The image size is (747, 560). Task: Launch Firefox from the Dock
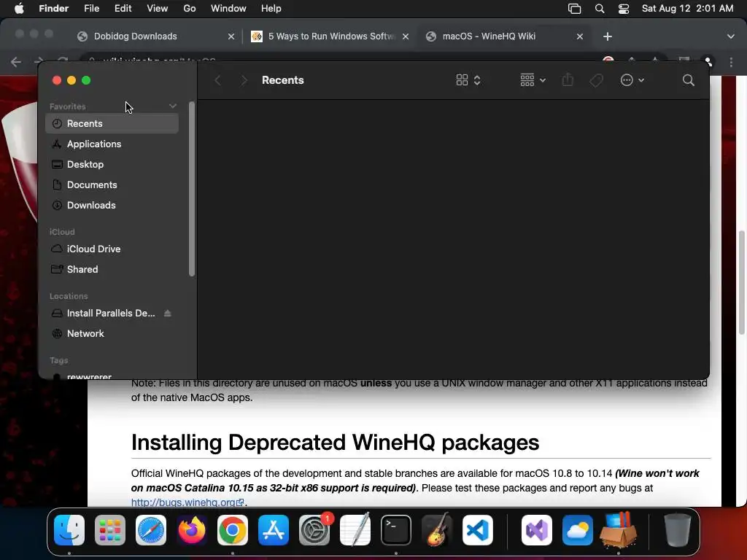click(x=192, y=530)
